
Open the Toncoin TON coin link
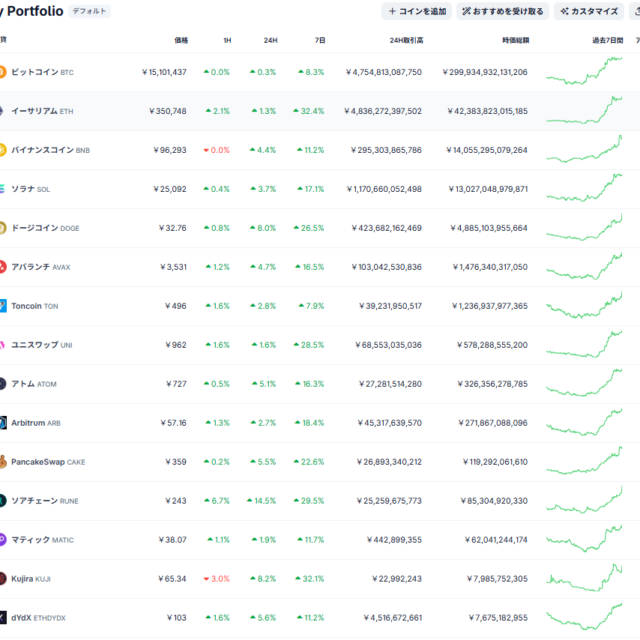point(35,306)
